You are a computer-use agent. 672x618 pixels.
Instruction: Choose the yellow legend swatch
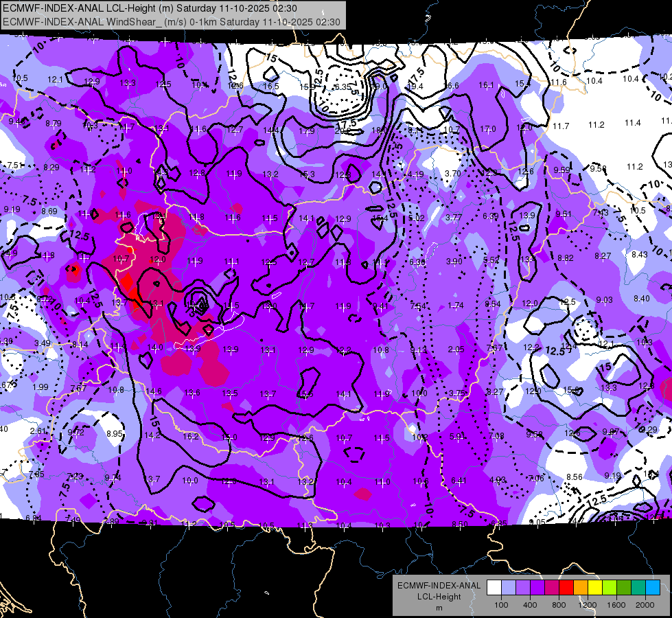pyautogui.click(x=595, y=588)
